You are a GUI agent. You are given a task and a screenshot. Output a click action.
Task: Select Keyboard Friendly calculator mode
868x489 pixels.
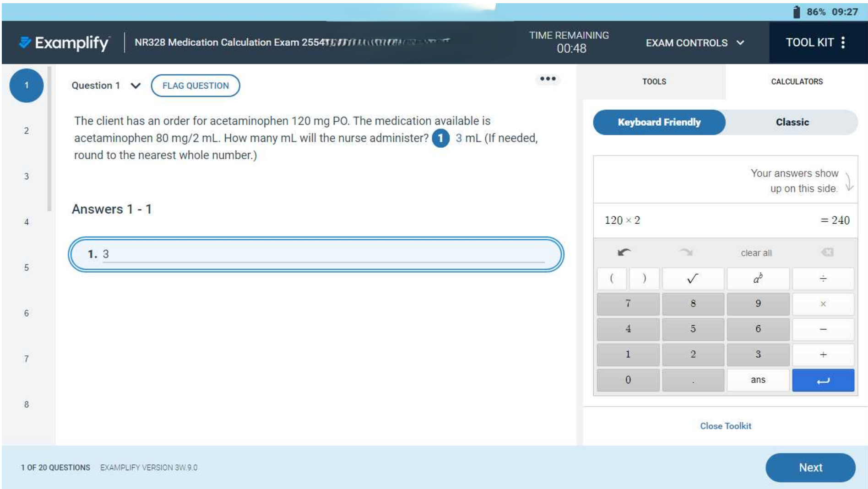click(659, 122)
